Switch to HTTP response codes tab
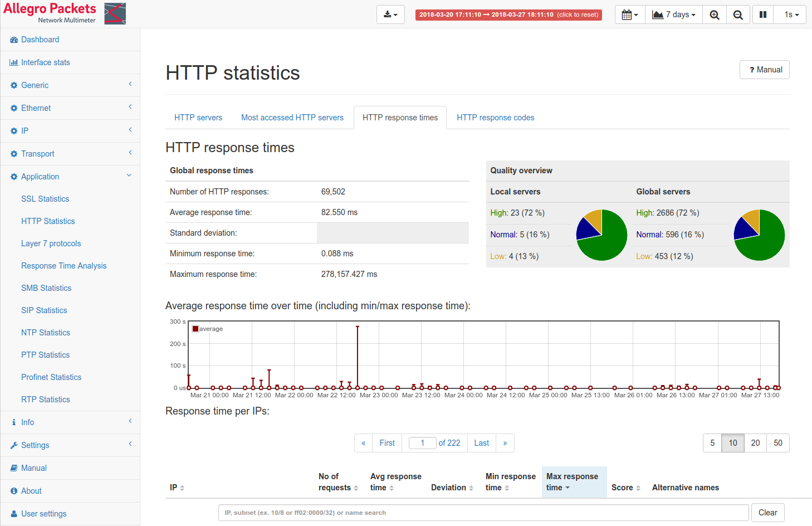 [x=495, y=118]
